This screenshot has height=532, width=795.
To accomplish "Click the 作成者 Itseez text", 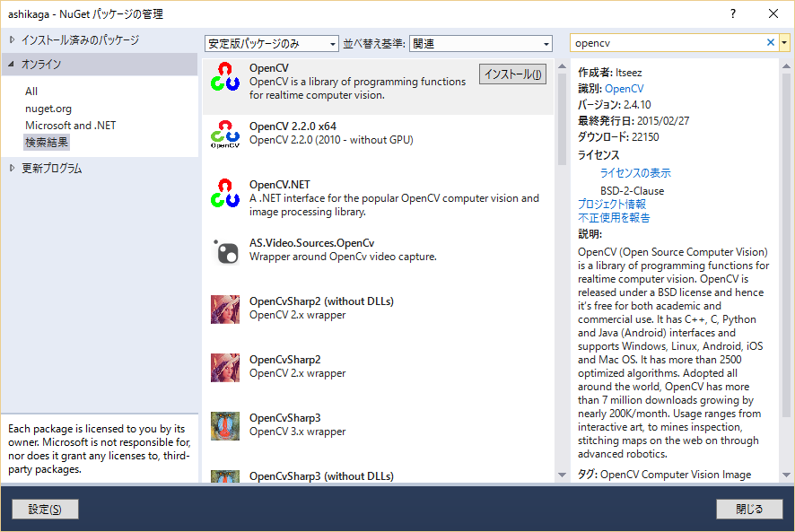I will point(629,73).
